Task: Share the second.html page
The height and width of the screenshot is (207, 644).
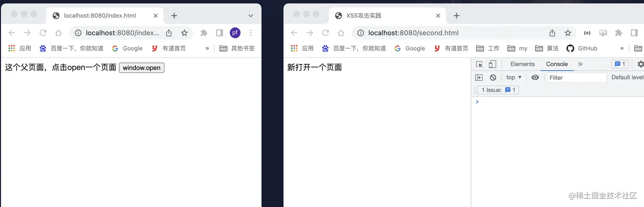Action: point(552,33)
